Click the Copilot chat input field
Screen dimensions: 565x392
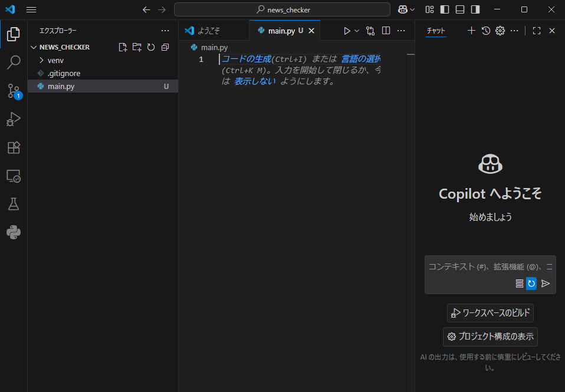pyautogui.click(x=490, y=267)
